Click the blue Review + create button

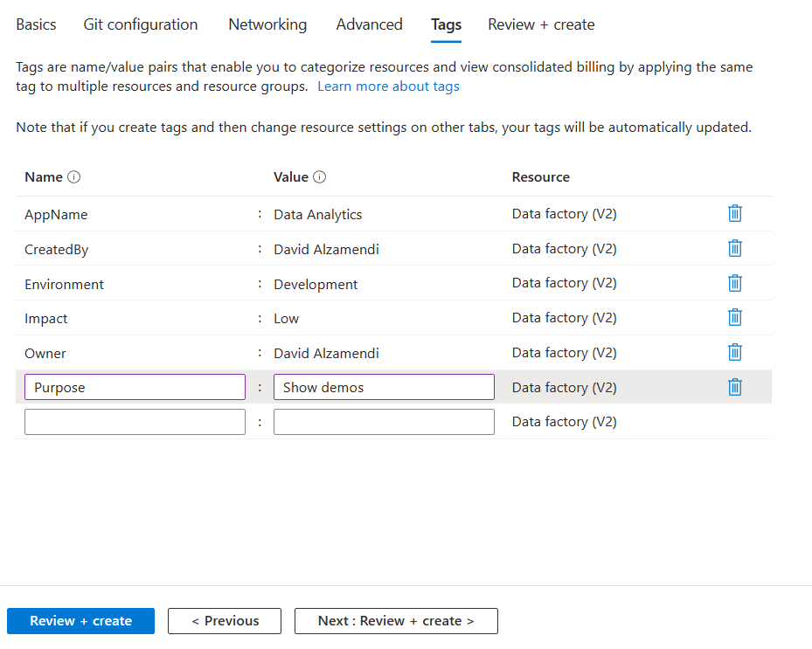pyautogui.click(x=80, y=620)
